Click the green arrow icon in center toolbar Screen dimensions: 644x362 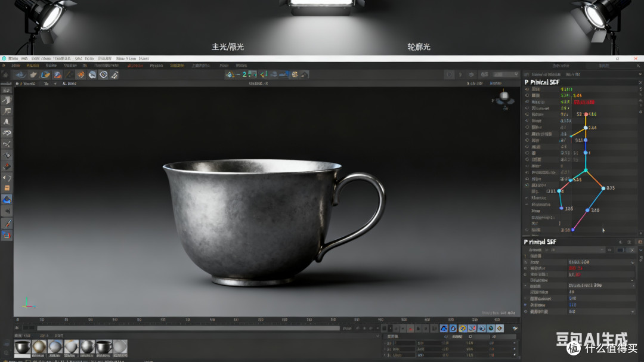point(264,75)
